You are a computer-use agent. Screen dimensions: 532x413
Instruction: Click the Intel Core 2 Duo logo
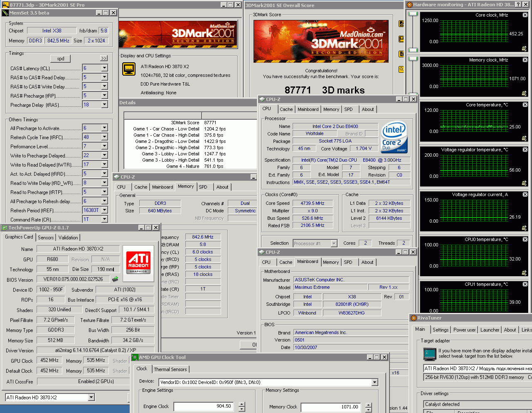tap(394, 138)
